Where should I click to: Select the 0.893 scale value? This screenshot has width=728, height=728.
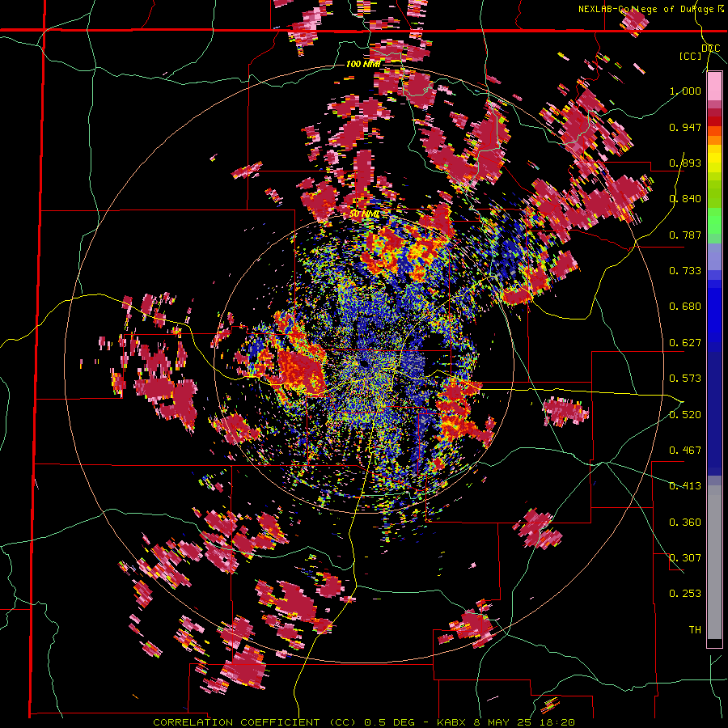tap(685, 163)
